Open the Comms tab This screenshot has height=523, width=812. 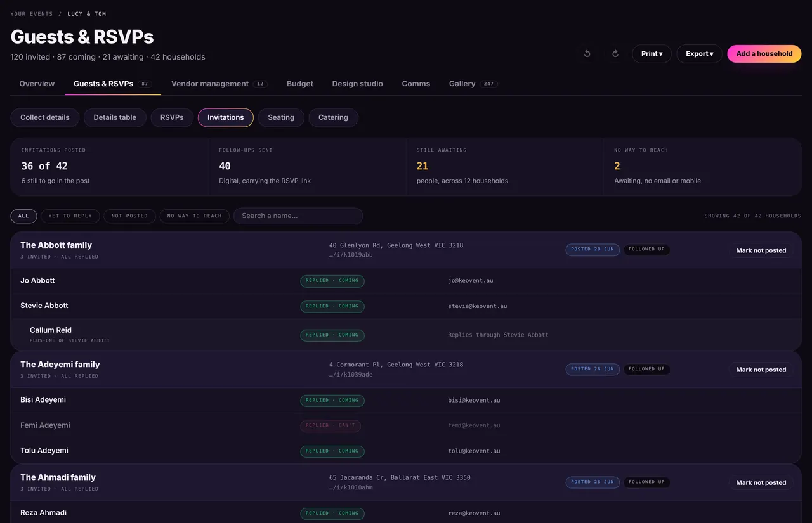[416, 84]
